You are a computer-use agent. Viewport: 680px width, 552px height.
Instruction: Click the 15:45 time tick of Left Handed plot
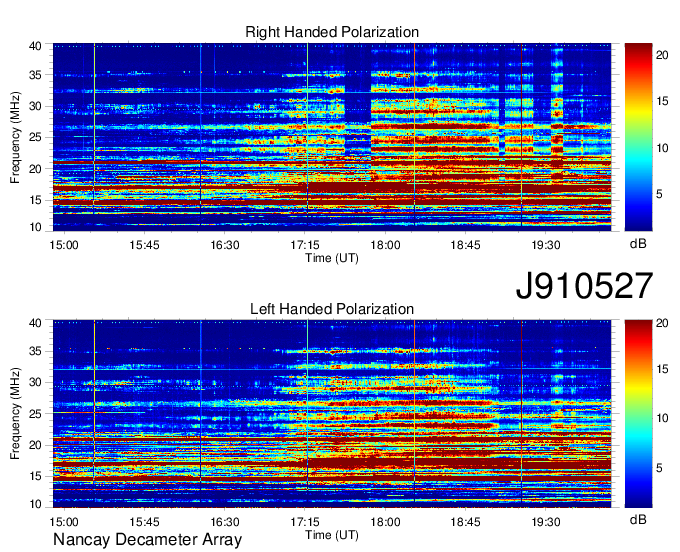pos(144,521)
